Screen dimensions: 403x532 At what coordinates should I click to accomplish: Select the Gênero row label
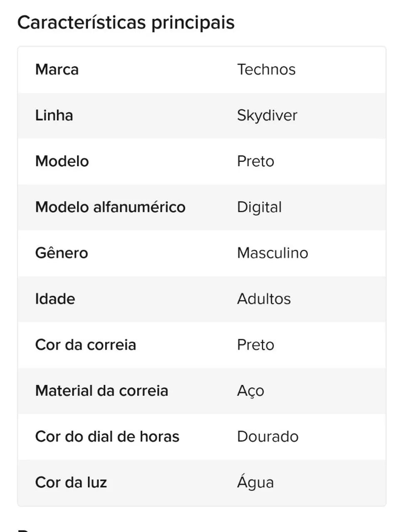62,253
